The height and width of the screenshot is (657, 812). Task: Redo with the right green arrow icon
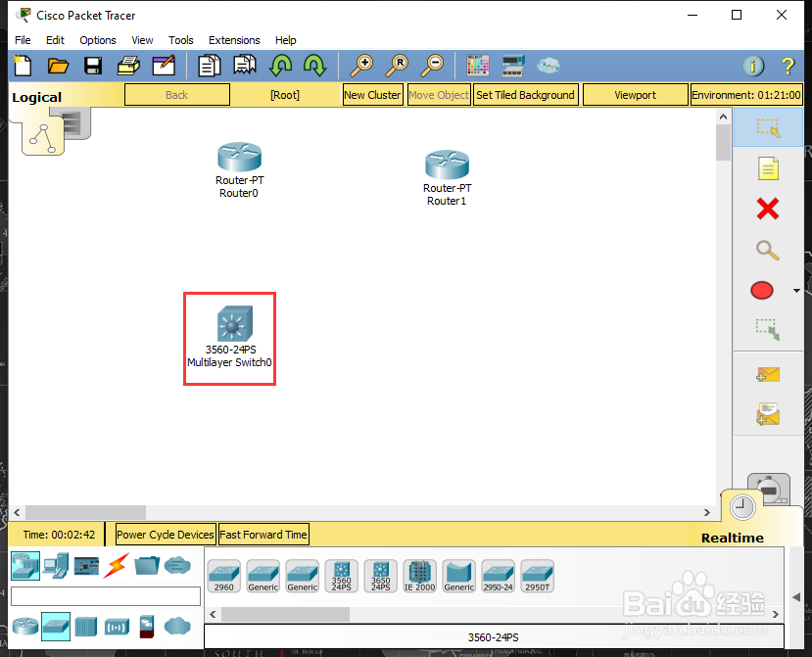314,66
